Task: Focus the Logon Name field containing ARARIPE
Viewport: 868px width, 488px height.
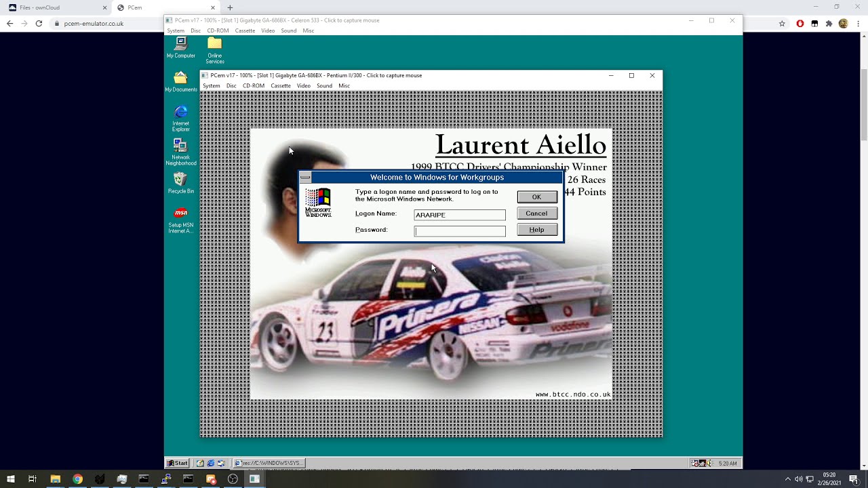Action: pos(460,215)
